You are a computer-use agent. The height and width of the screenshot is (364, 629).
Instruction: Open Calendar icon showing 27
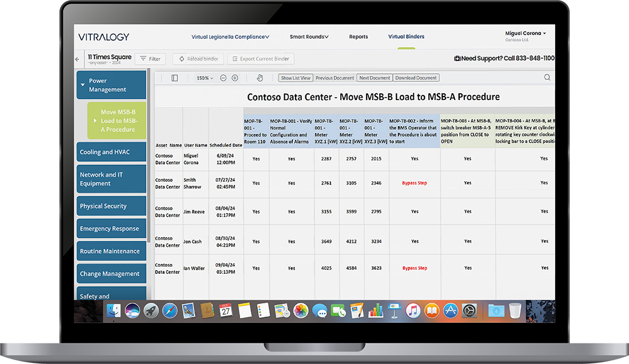pyautogui.click(x=226, y=311)
